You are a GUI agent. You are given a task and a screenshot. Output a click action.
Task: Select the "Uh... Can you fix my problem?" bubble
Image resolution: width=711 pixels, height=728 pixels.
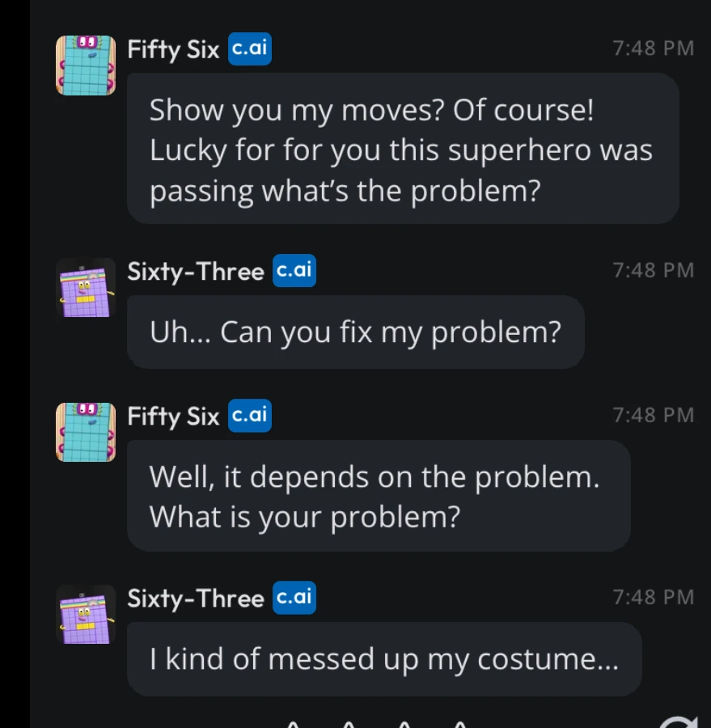click(x=355, y=332)
